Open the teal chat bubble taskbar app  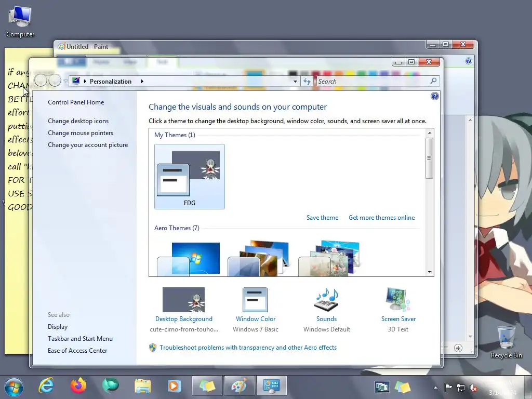point(111,386)
